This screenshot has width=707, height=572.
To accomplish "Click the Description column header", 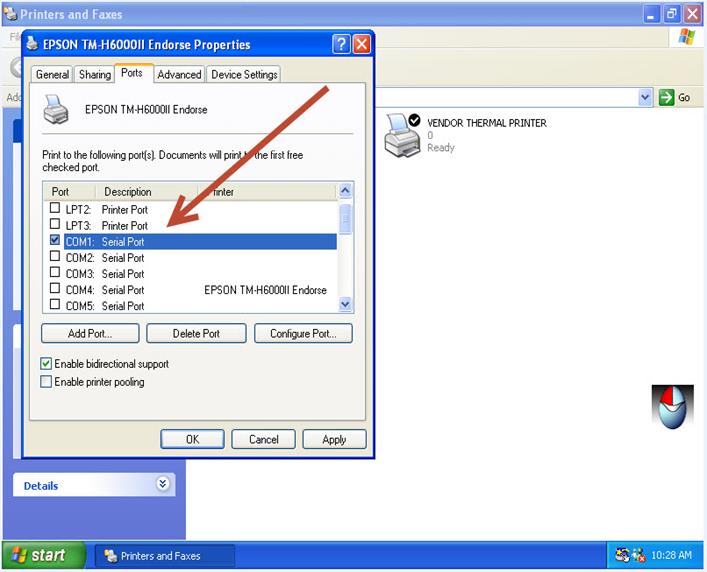I will (x=147, y=192).
